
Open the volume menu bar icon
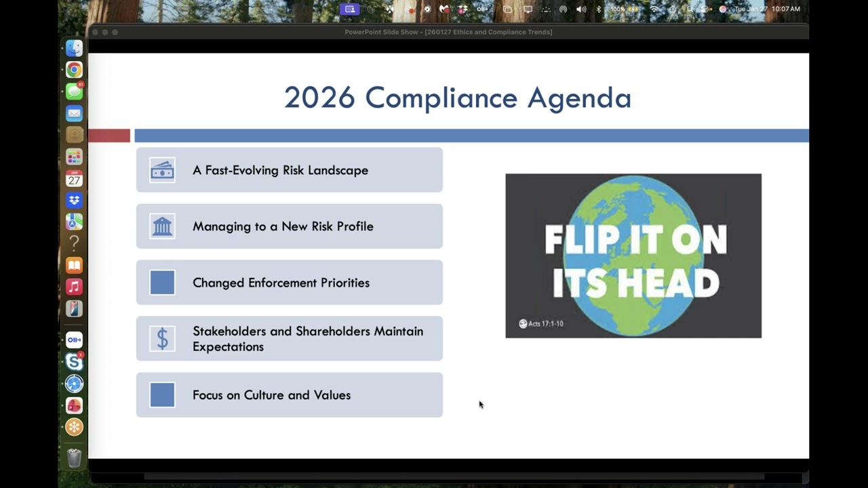[x=581, y=9]
